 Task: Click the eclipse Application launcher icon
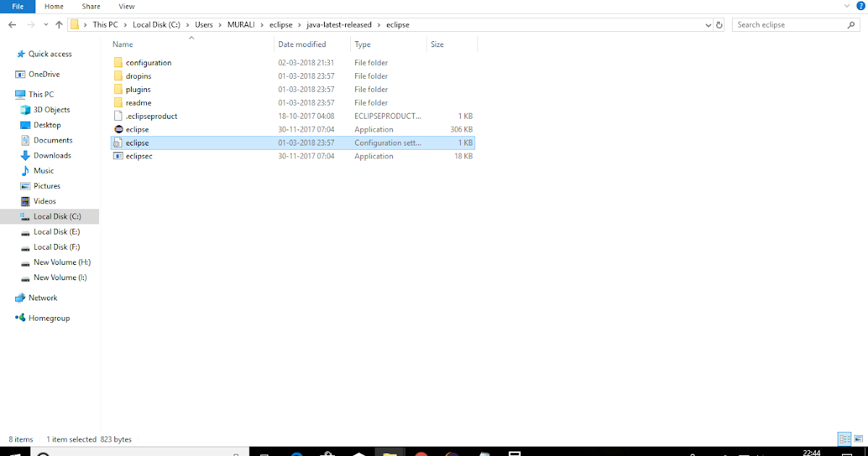pyautogui.click(x=119, y=130)
